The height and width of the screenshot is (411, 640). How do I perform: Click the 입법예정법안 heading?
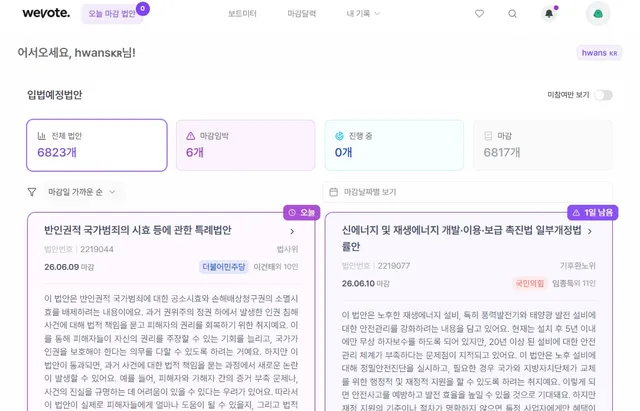point(55,95)
